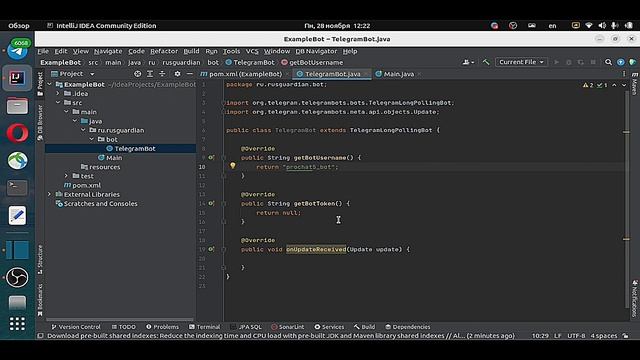This screenshot has height=360, width=640.
Task: Open the Terminal tool window
Action: [x=204, y=327]
